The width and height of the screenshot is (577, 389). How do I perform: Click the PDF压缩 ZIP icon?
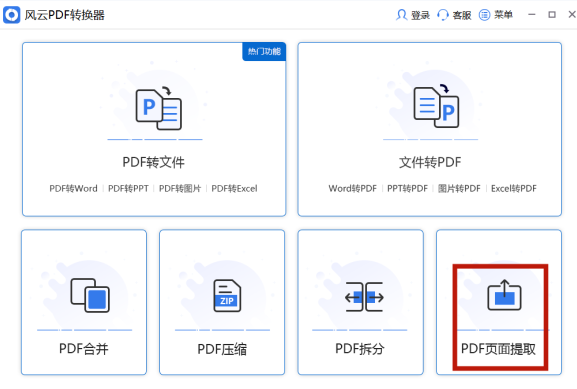tap(227, 296)
